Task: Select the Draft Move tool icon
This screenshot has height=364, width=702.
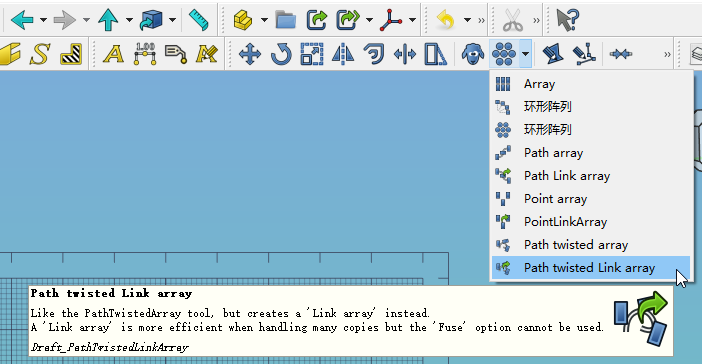Action: 250,54
